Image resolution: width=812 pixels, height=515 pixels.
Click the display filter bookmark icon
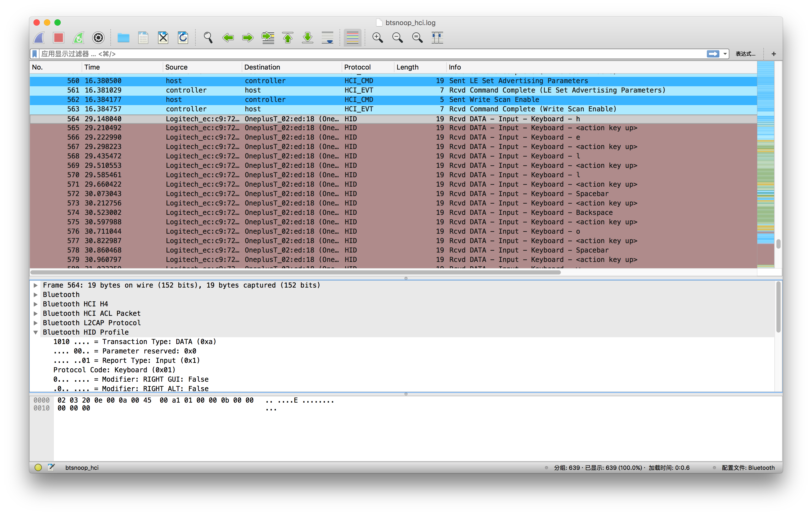click(x=35, y=54)
